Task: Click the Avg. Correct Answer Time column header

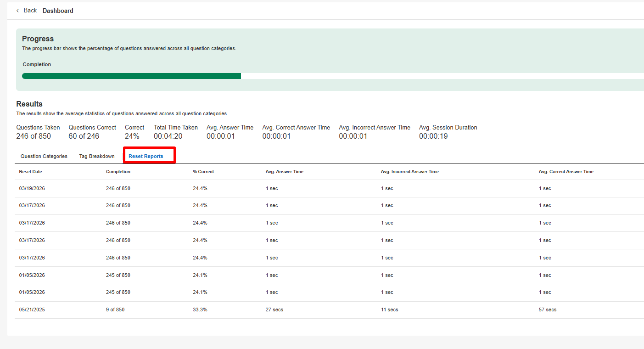Action: coord(566,172)
